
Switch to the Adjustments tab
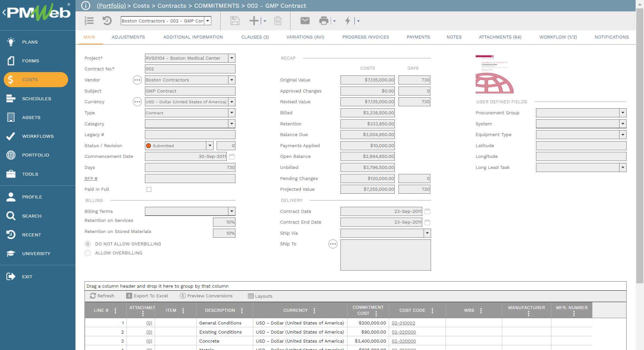tap(128, 37)
